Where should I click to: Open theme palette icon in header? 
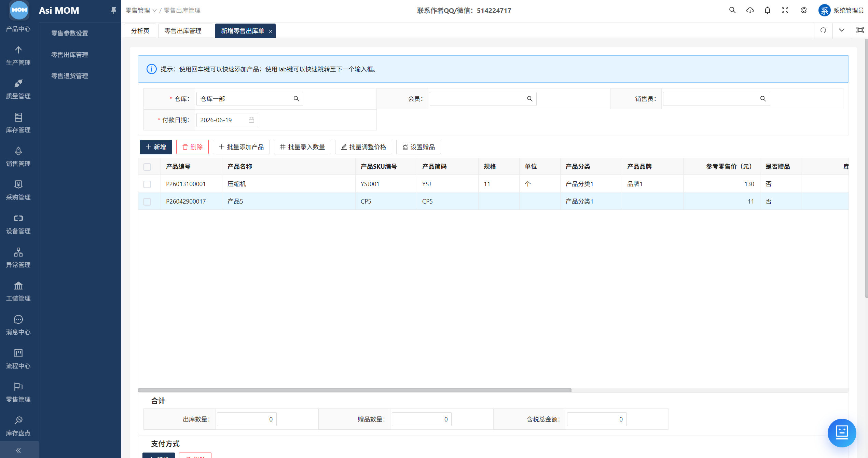pyautogui.click(x=803, y=10)
